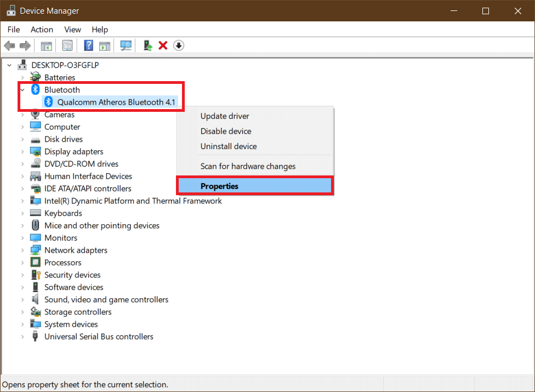Expand the Storage controllers chevron

click(22, 312)
